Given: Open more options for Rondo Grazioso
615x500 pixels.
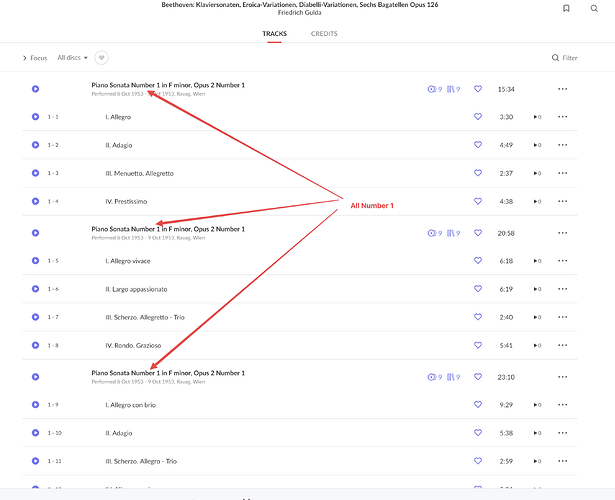Looking at the screenshot, I should 562,345.
